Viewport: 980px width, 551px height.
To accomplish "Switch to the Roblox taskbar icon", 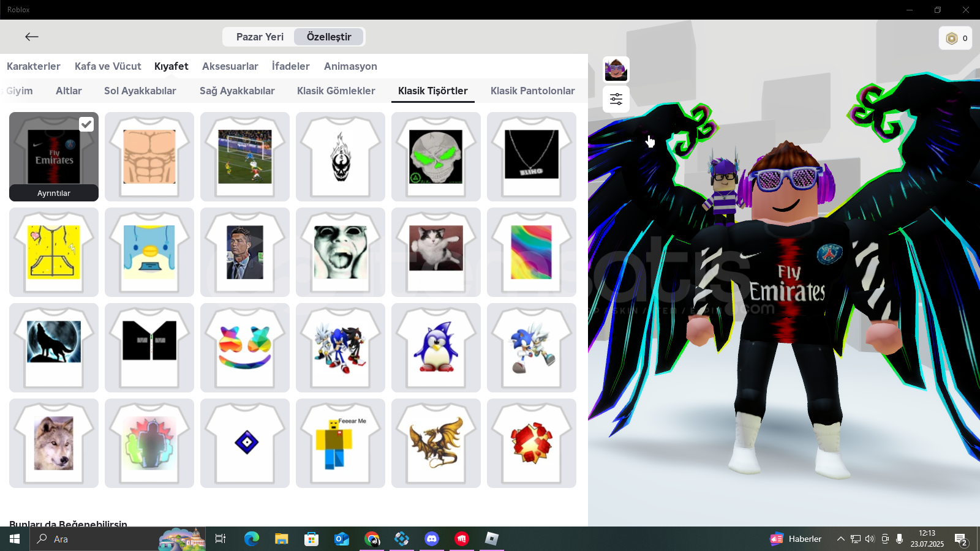I will (x=492, y=539).
